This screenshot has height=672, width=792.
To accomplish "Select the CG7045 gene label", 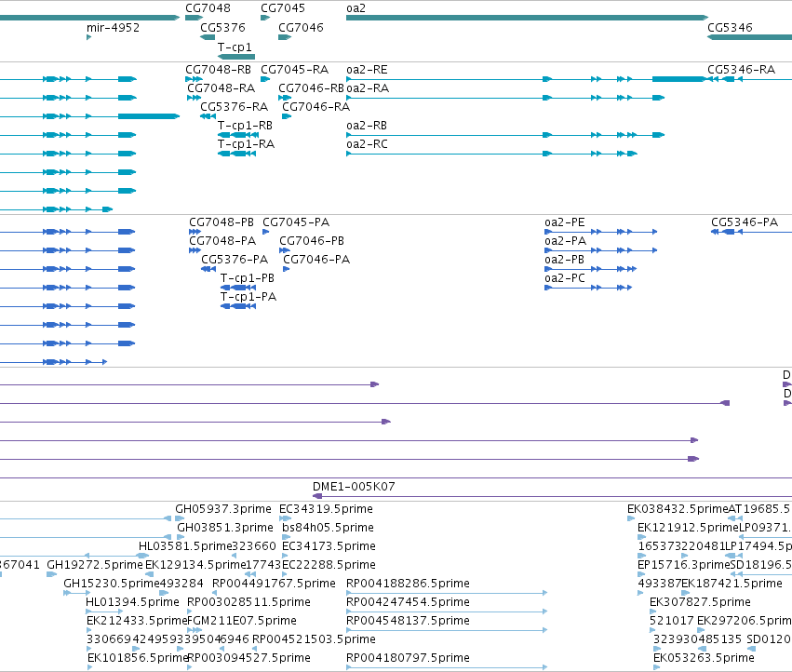I will (x=283, y=8).
